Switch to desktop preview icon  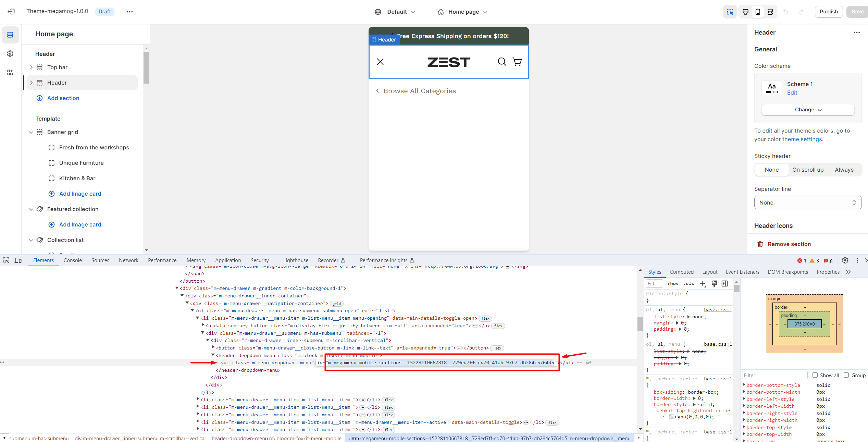745,12
